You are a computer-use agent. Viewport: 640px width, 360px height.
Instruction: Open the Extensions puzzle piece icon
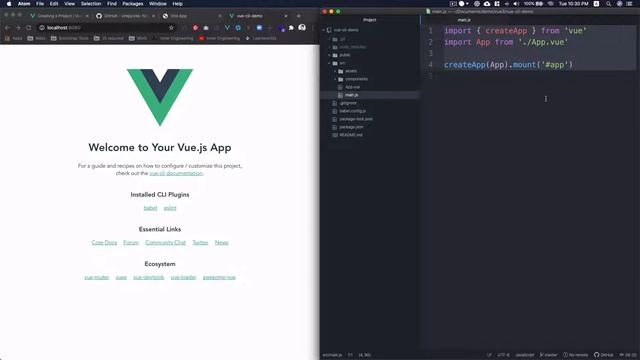click(291, 28)
